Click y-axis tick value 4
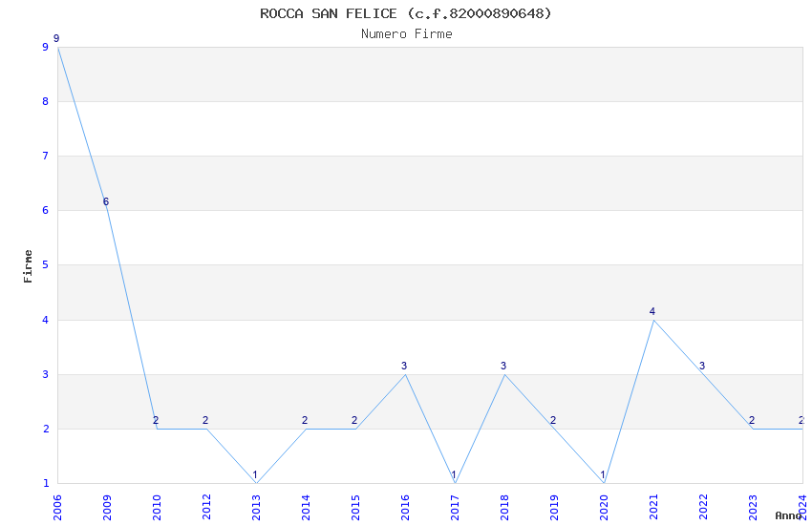The image size is (812, 525). click(x=46, y=320)
